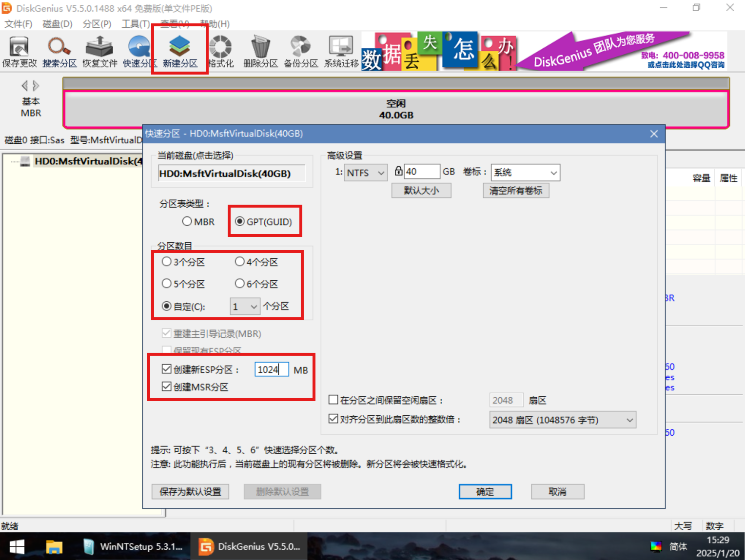The width and height of the screenshot is (745, 560).
Task: Click the 默认大小 button
Action: click(x=421, y=191)
